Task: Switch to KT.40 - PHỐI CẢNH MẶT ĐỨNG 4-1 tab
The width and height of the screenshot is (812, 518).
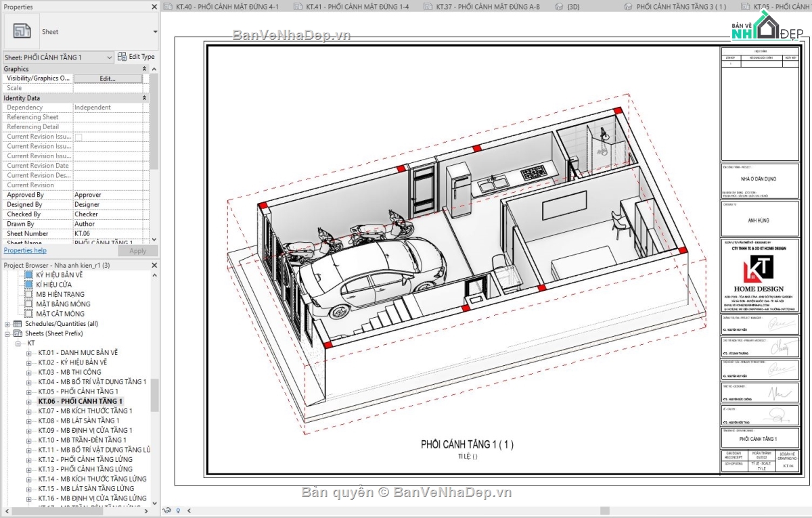Action: click(x=226, y=7)
